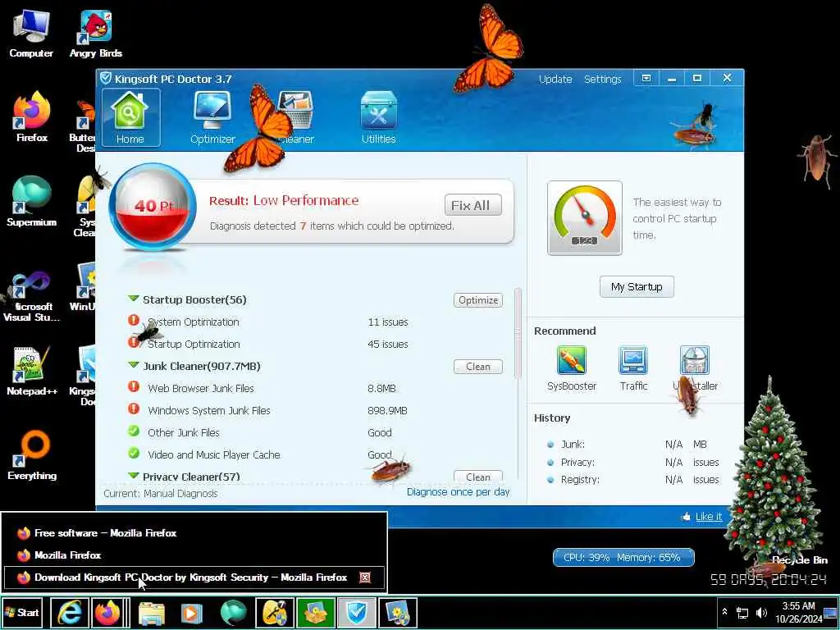Close the Download Kingsoft PC Doctor Firefox entry

pyautogui.click(x=365, y=577)
